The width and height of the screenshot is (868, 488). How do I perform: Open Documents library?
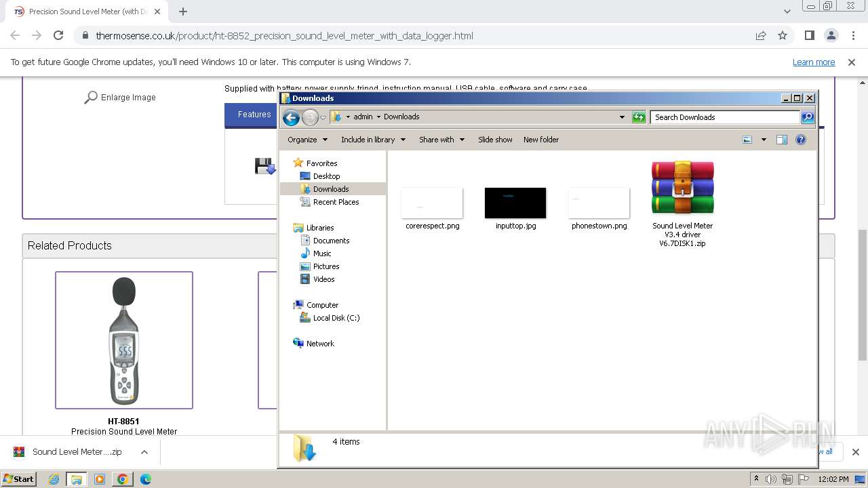331,241
